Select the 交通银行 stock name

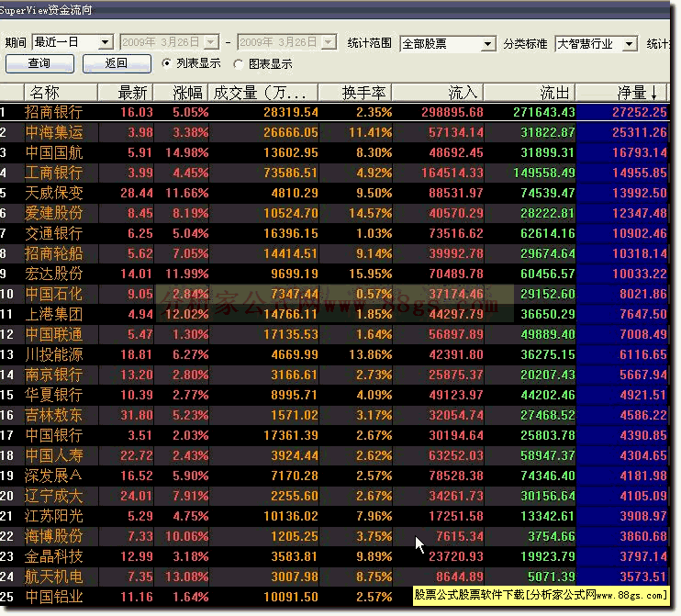(x=54, y=233)
